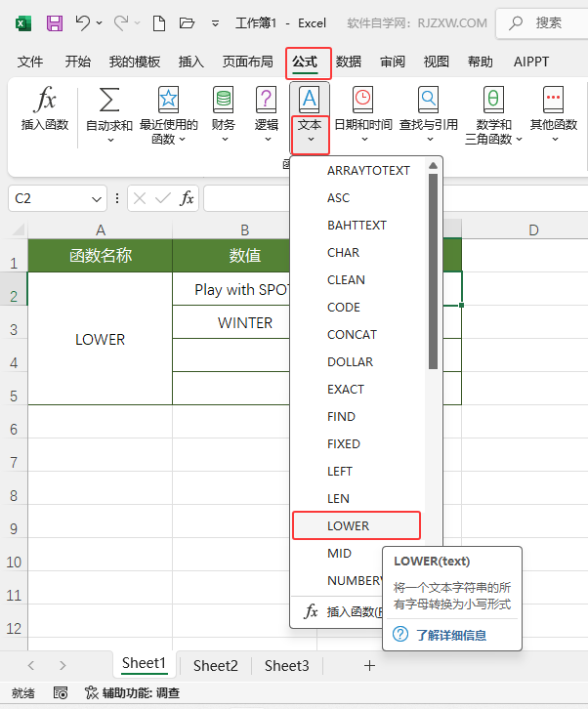Image resolution: width=588 pixels, height=709 pixels.
Task: Click the function list scroll-up arrow
Action: (x=433, y=165)
